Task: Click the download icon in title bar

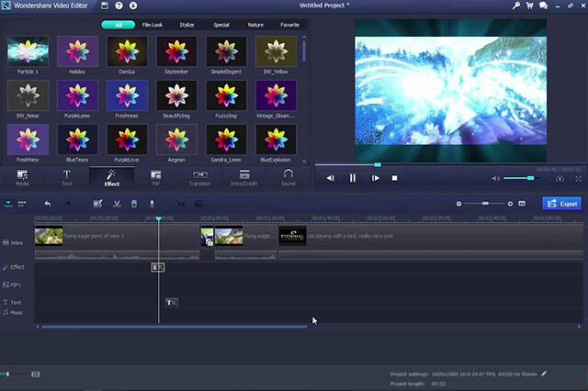Action: point(133,6)
